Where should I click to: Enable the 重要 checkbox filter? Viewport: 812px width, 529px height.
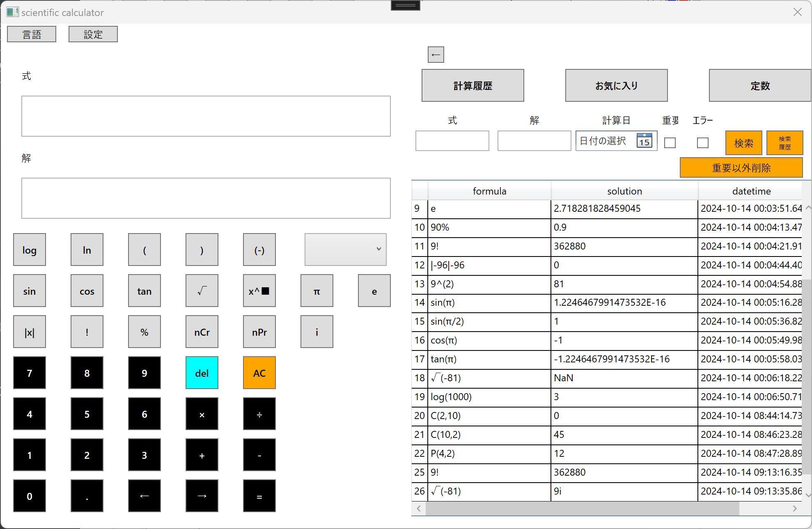pyautogui.click(x=670, y=143)
